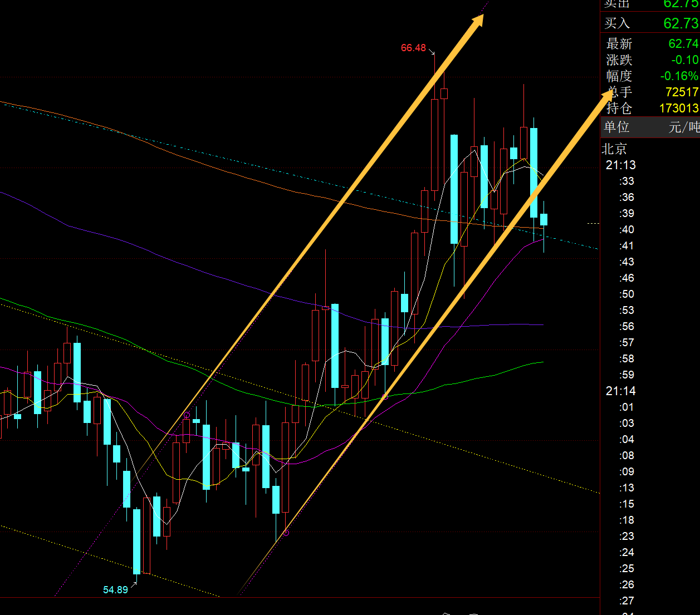Viewport: 700px width, 615px height.
Task: Click the 单位 unit value 元/吨
Action: click(x=684, y=127)
